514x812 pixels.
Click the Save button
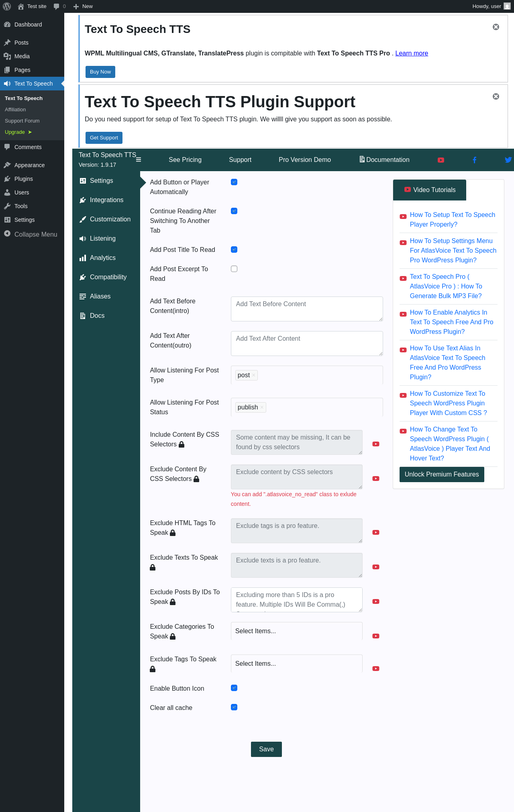[x=266, y=749]
